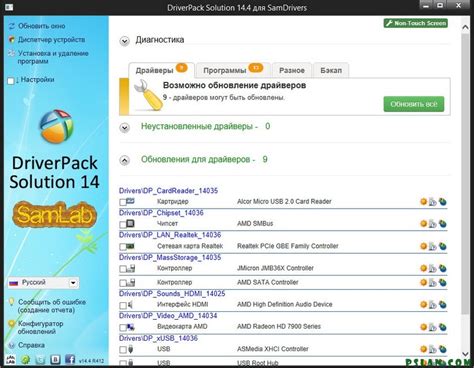Check the Видеокарта AMD row checkbox
Screen dimensions: 474x368
[x=123, y=327]
